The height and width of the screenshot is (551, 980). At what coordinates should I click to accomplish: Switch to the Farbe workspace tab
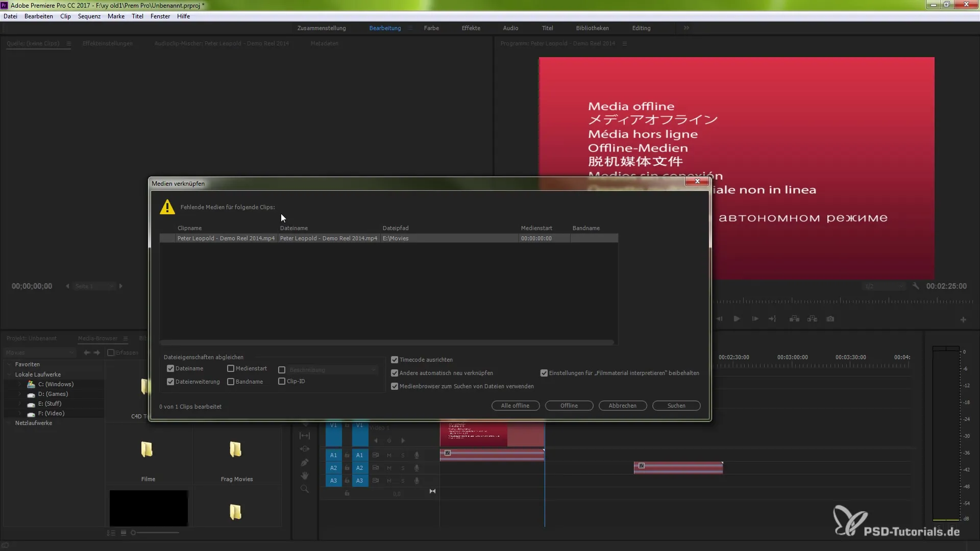coord(431,28)
